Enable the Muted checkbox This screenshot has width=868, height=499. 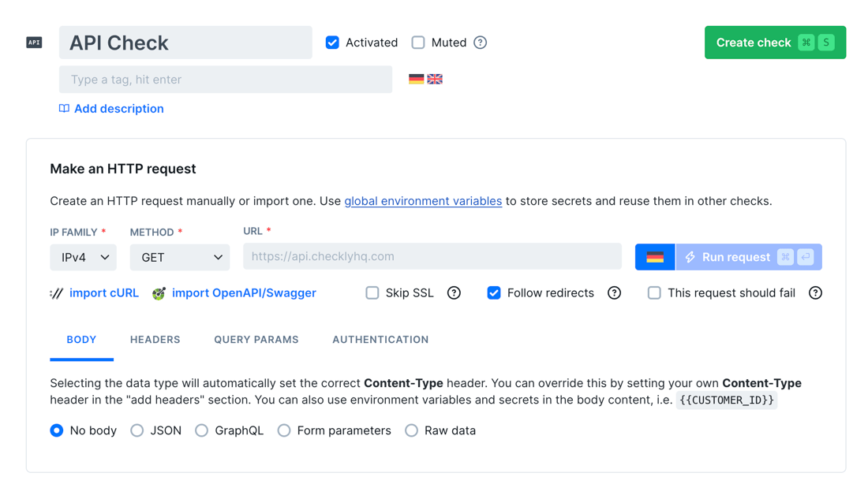click(418, 43)
